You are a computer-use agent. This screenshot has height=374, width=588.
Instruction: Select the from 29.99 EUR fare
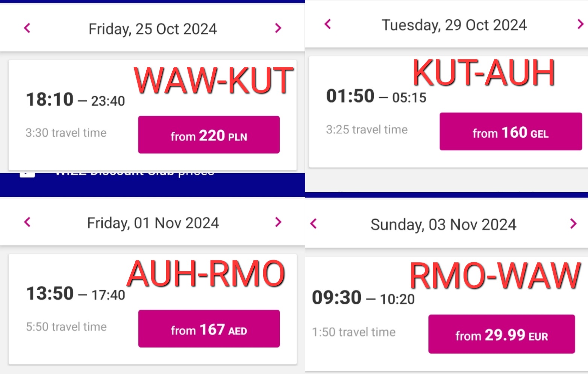click(502, 334)
